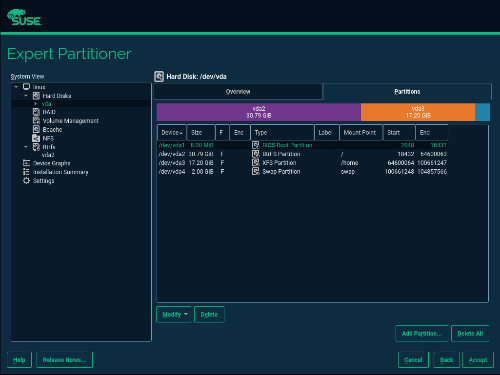Click the BIOS Boot Partition type icon

pos(256,145)
